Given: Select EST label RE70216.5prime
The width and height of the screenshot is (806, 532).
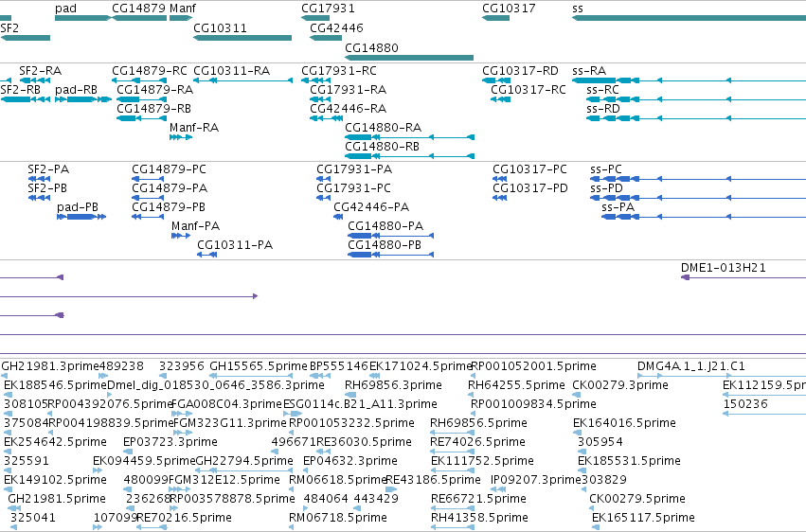Looking at the screenshot, I should point(184,518).
